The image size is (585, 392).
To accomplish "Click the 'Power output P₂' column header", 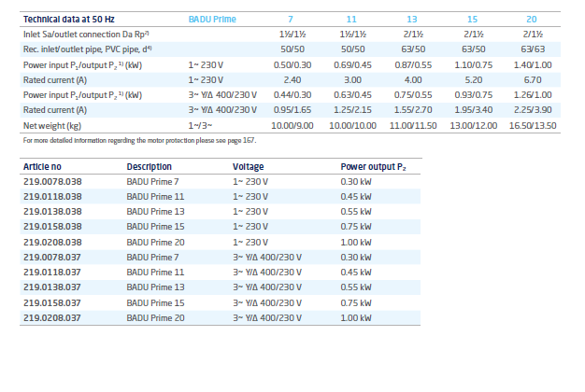I will point(373,166).
